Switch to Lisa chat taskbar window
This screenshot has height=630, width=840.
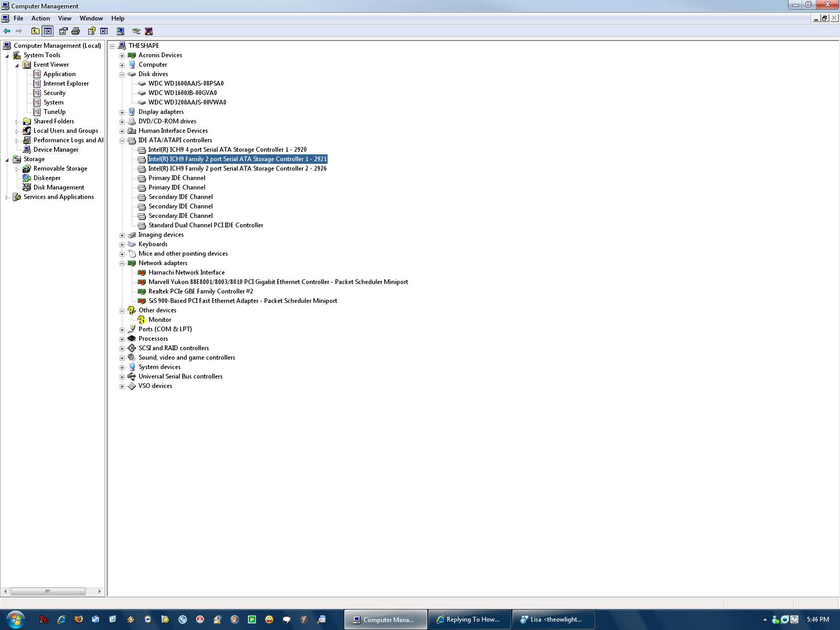(x=554, y=619)
